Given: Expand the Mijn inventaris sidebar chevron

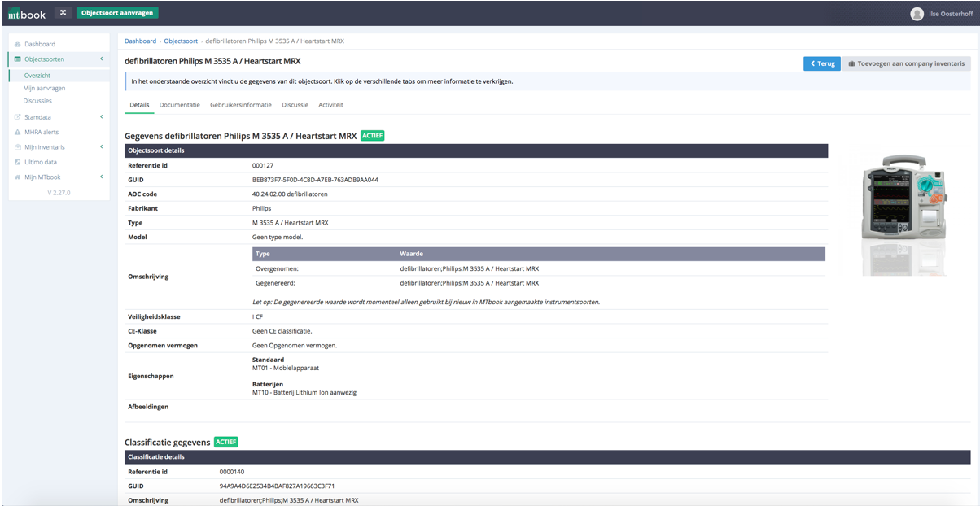Looking at the screenshot, I should tap(101, 147).
